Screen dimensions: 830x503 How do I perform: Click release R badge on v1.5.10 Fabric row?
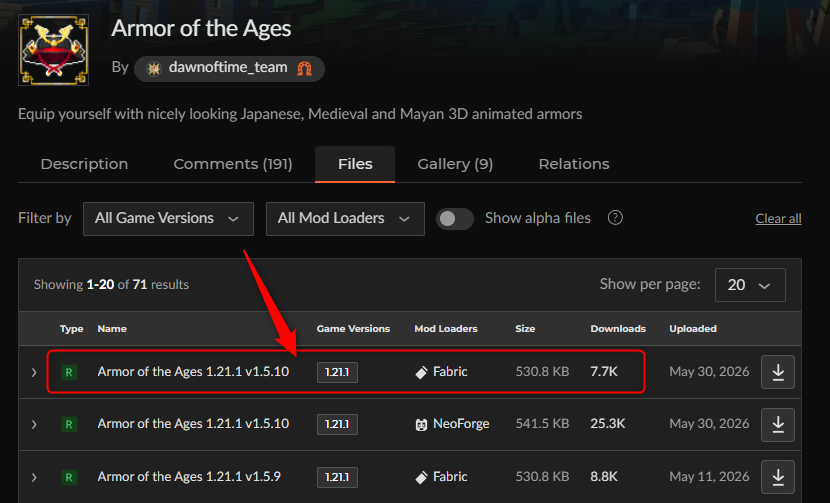[x=69, y=372]
